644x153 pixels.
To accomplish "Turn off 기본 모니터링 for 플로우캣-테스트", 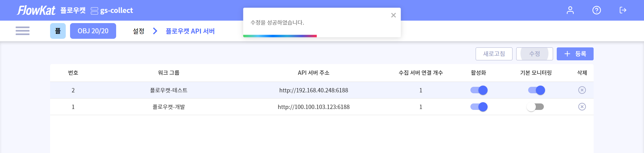I will point(536,90).
